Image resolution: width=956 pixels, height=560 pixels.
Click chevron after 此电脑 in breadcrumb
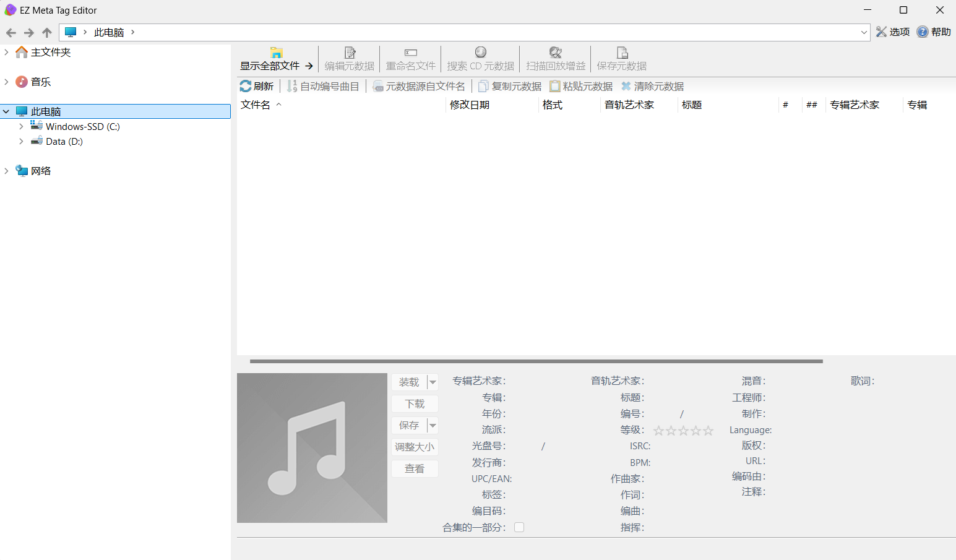(132, 32)
